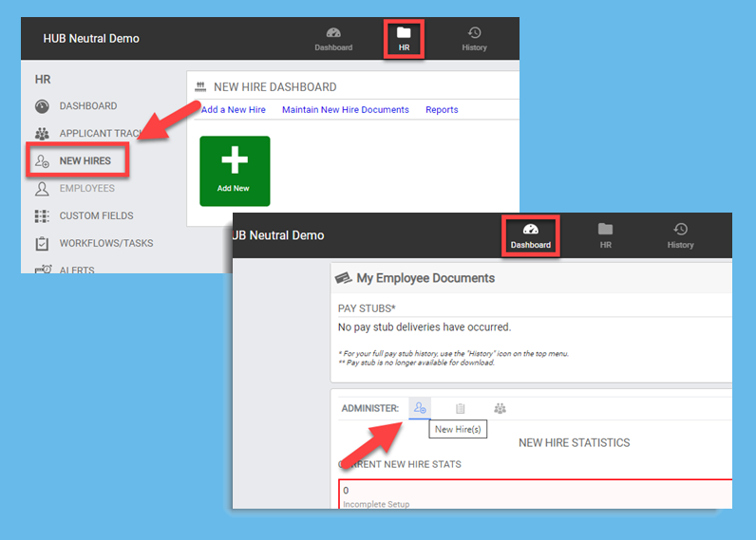Open the History tab in the upper window
This screenshot has height=540, width=756.
474,39
